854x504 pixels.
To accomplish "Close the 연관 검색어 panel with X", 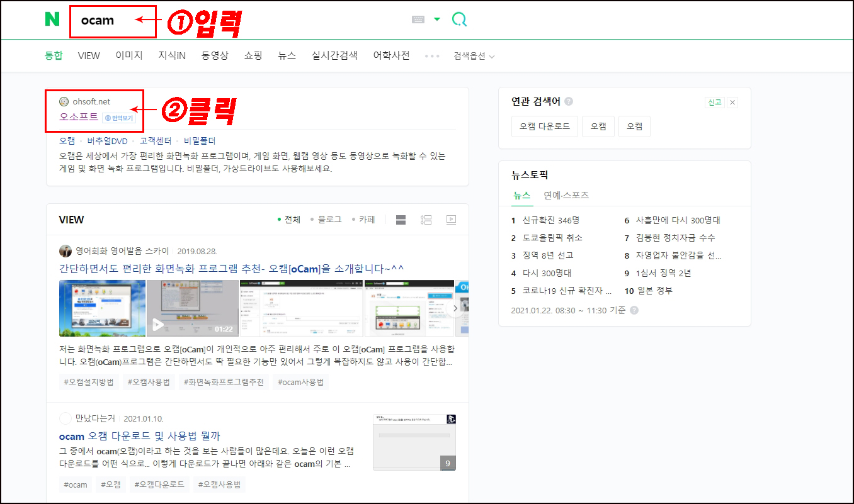I will pos(732,103).
